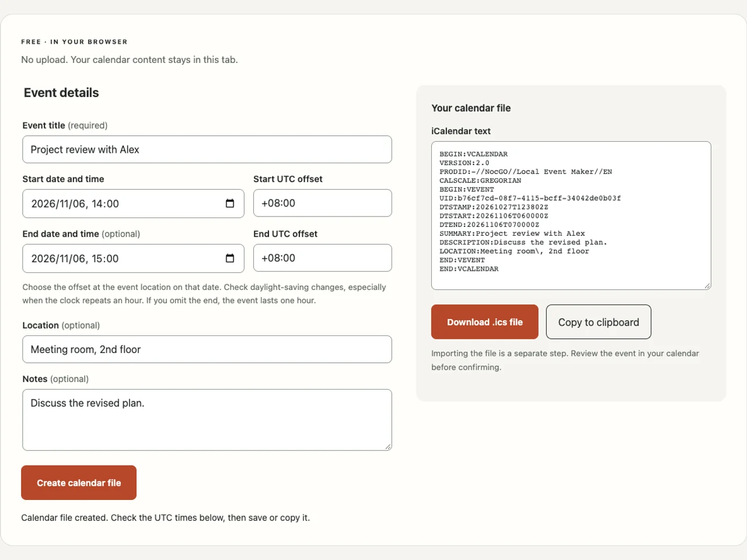Click the Start date and time field
The width and height of the screenshot is (747, 560).
(x=133, y=204)
